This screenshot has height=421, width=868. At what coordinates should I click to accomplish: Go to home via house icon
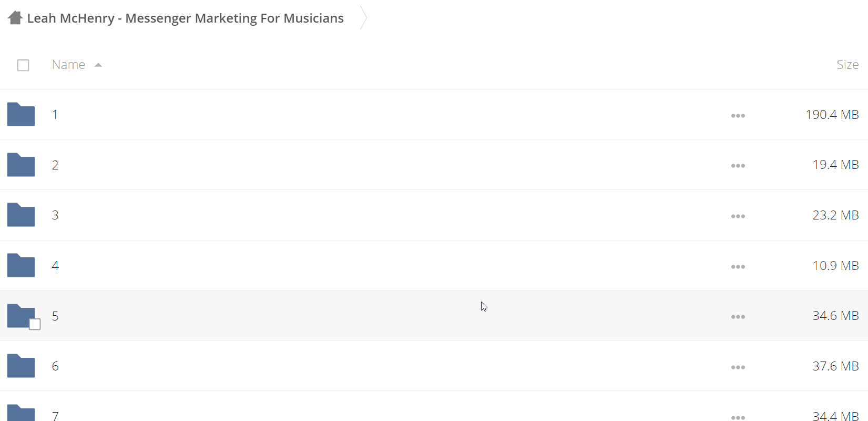point(15,18)
